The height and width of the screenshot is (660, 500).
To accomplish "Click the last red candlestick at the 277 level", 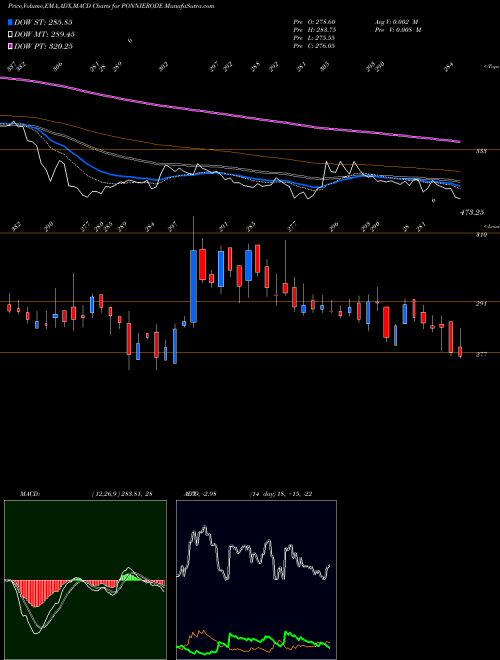I will 460,351.
